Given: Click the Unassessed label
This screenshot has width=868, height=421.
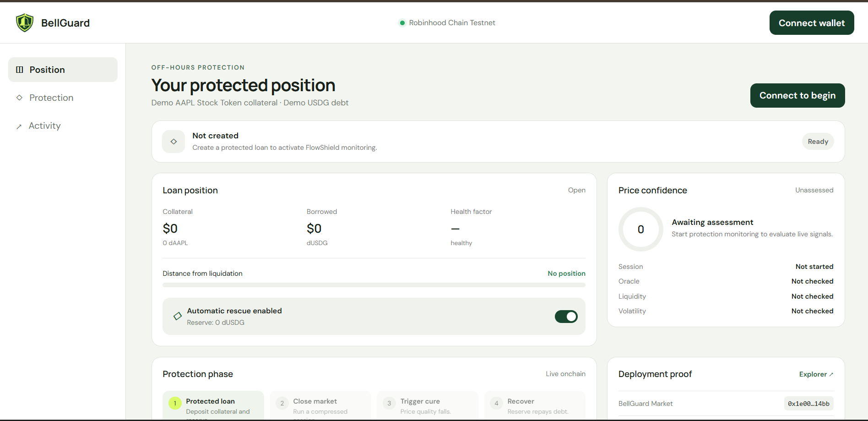Looking at the screenshot, I should [814, 190].
